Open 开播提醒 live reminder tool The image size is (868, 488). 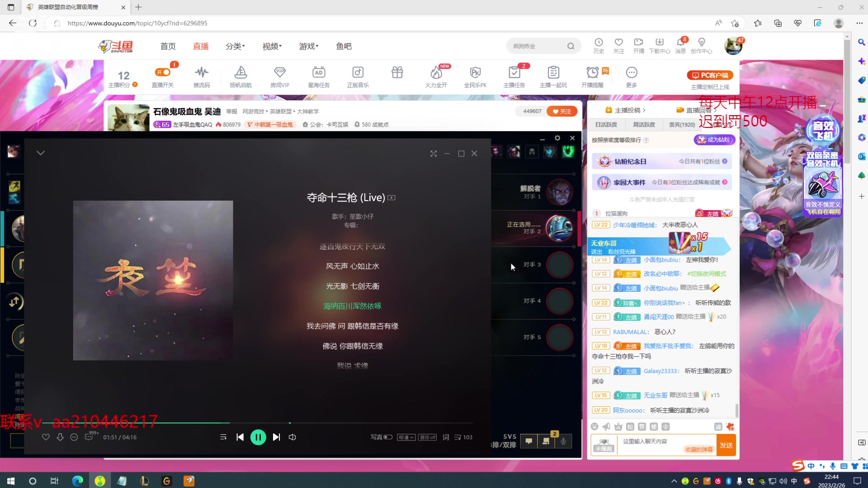click(592, 77)
